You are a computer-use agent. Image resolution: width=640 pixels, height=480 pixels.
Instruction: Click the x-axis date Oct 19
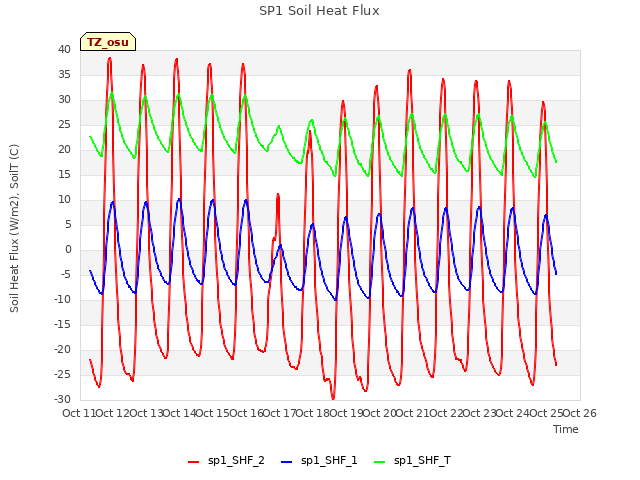point(347,413)
